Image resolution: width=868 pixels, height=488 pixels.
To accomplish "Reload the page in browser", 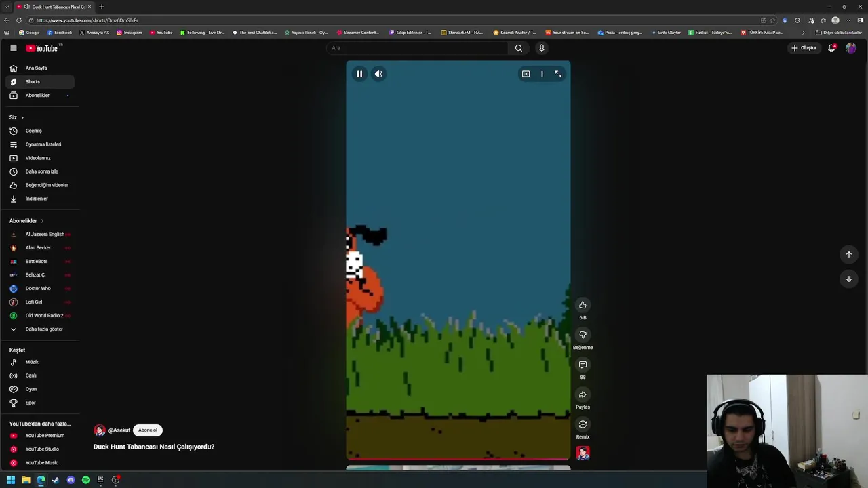I will 18,20.
